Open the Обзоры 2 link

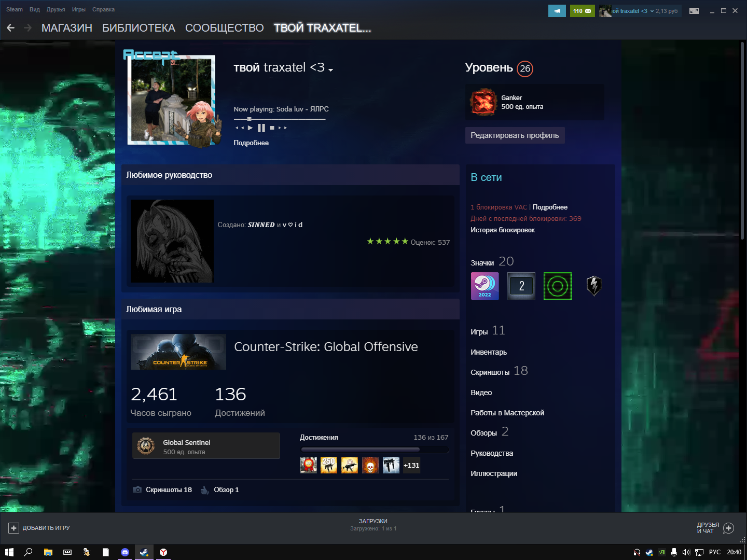489,432
